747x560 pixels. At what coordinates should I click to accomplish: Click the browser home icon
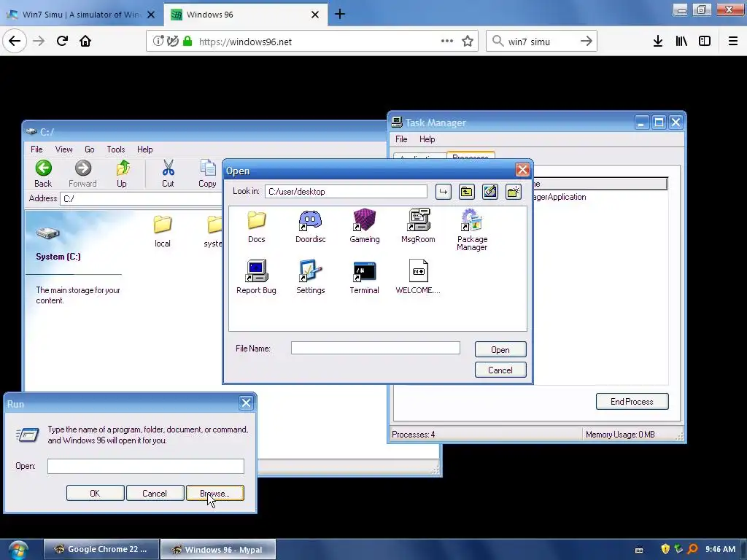tap(85, 41)
